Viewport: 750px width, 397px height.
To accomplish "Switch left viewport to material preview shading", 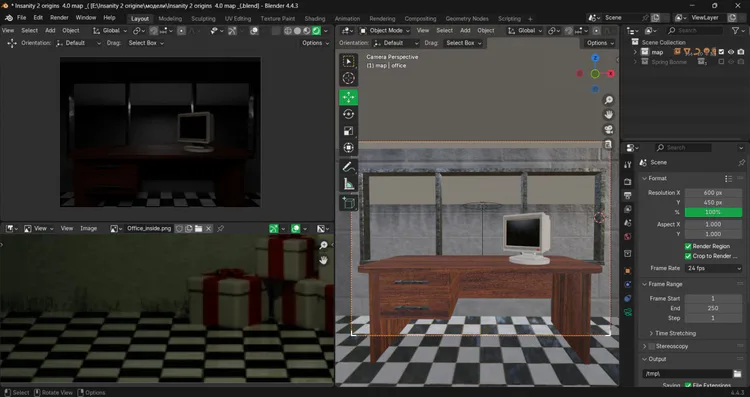I will (x=307, y=31).
